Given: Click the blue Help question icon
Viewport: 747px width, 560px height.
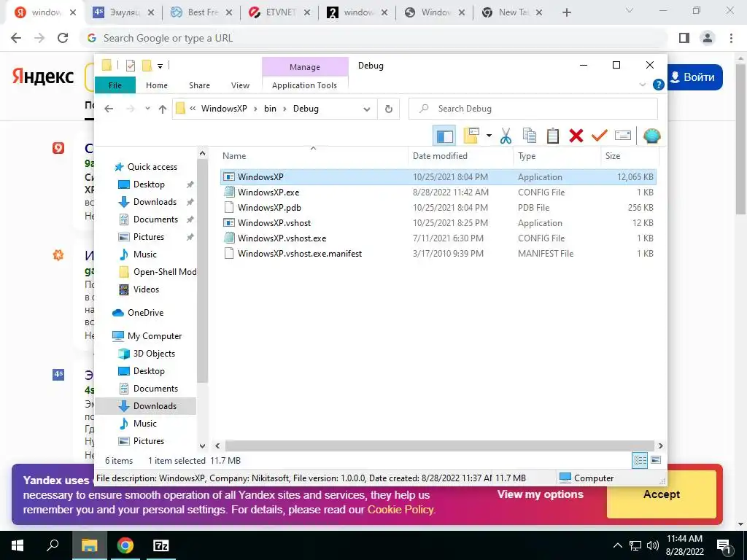Looking at the screenshot, I should pyautogui.click(x=659, y=85).
